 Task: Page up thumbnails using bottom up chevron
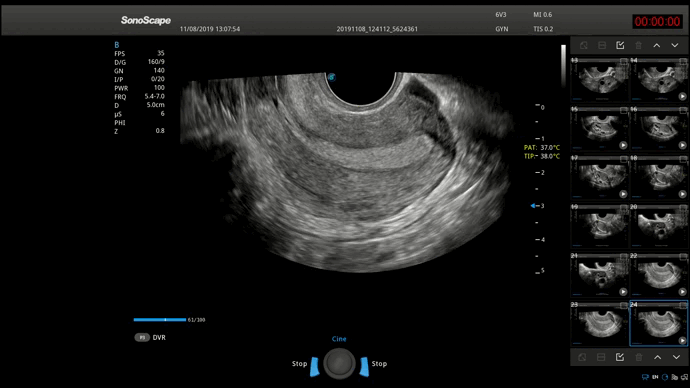tap(657, 357)
